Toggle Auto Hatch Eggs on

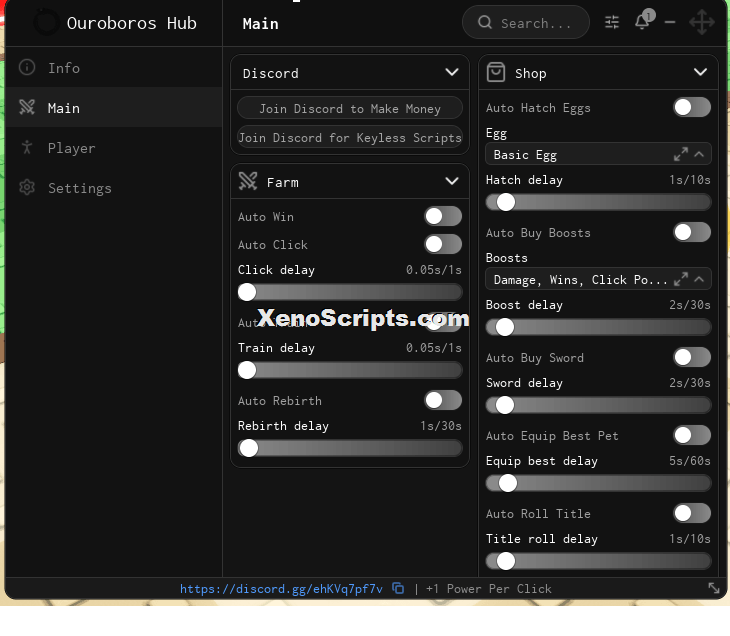(692, 107)
